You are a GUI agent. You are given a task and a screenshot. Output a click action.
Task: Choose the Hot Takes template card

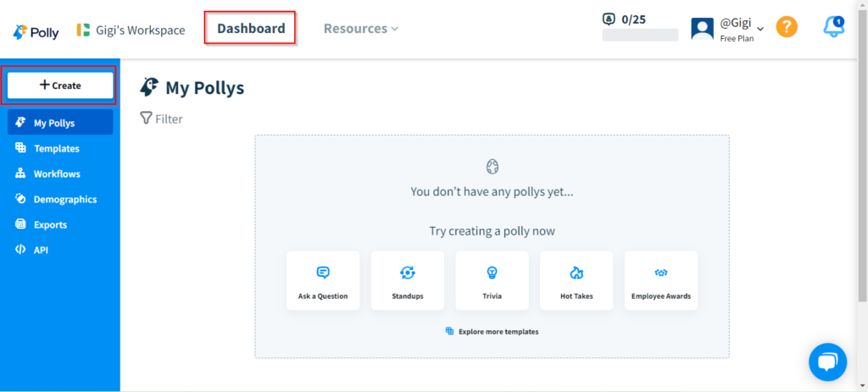point(576,280)
